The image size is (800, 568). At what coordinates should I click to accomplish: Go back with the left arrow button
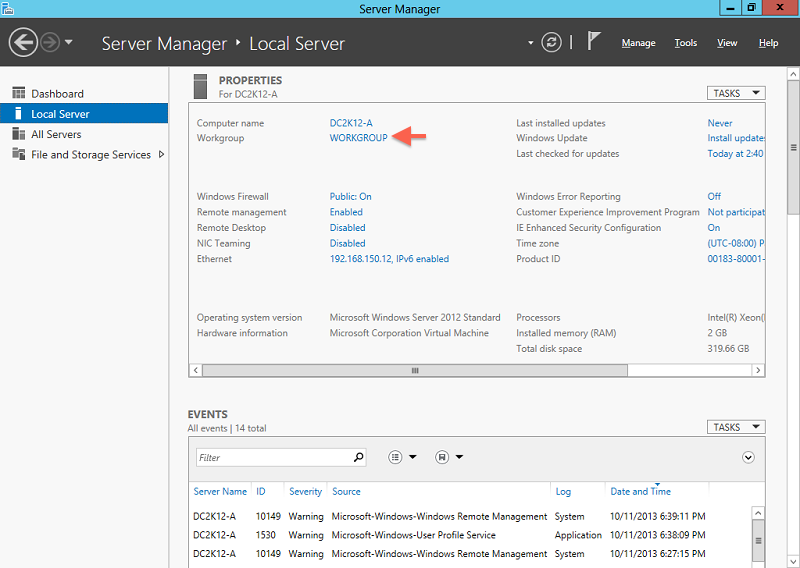tap(23, 42)
